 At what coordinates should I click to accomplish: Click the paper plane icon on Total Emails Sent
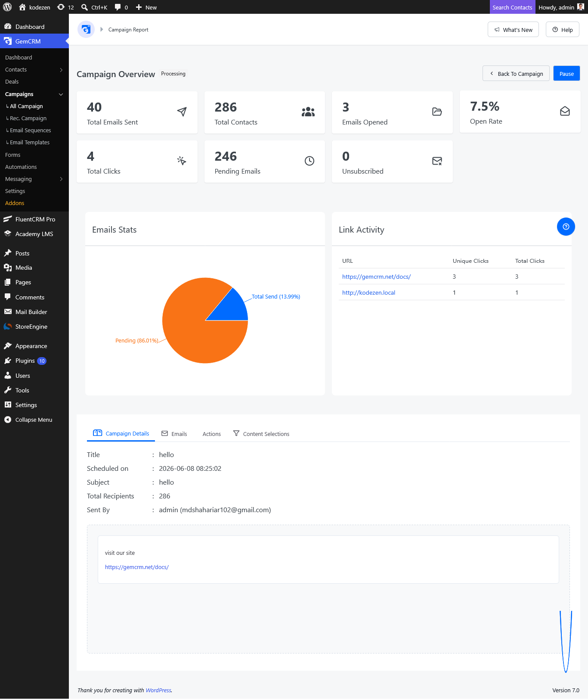coord(182,112)
